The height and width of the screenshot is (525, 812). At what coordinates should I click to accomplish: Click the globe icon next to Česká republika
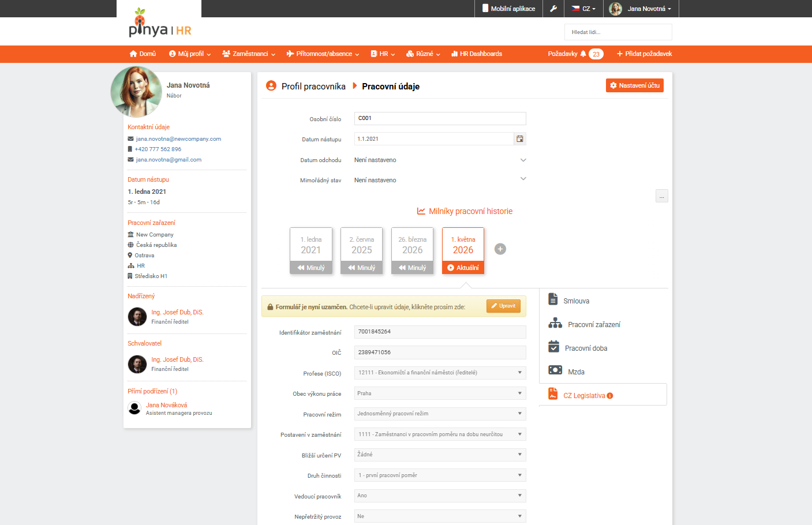click(130, 245)
